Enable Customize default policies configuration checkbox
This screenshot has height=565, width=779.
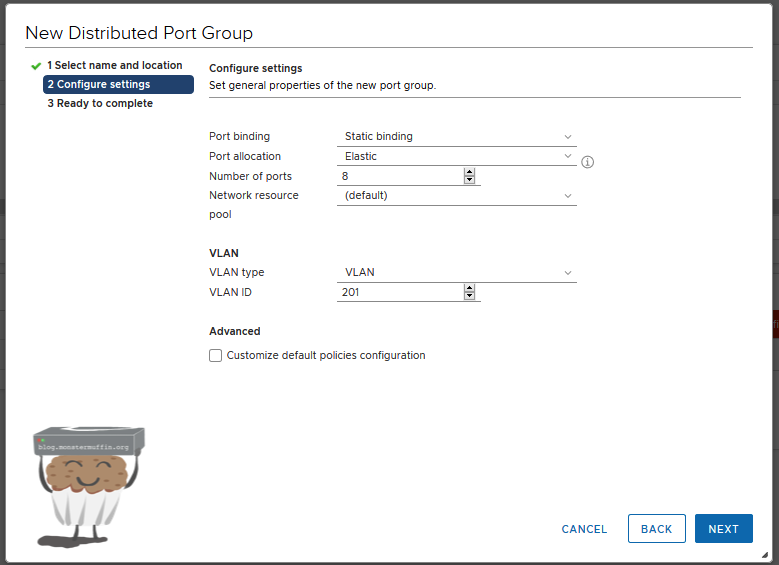pyautogui.click(x=215, y=355)
